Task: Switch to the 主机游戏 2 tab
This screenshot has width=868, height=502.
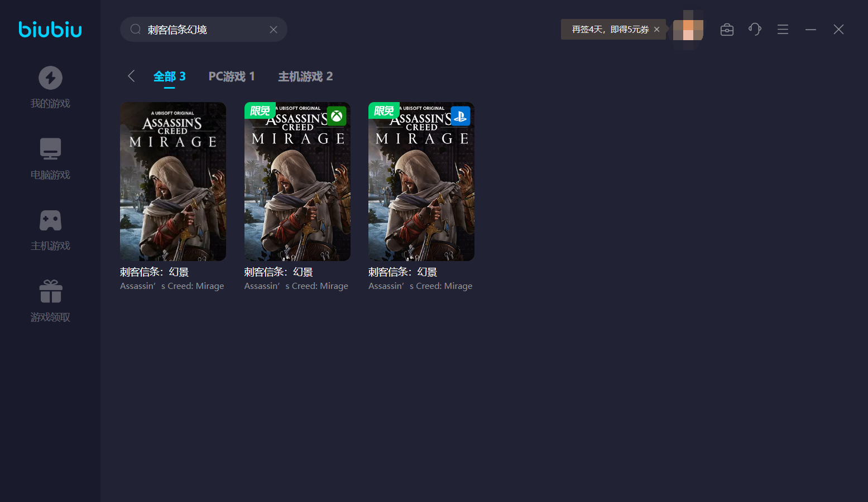Action: (x=305, y=76)
